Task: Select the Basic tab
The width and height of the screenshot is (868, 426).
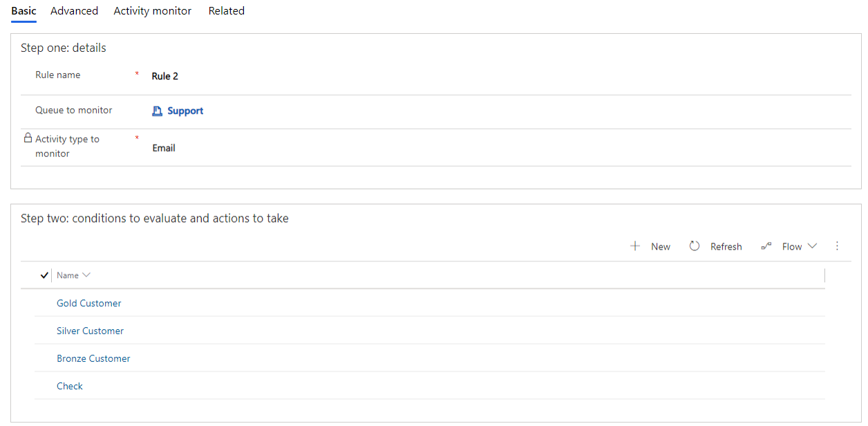Action: [23, 11]
